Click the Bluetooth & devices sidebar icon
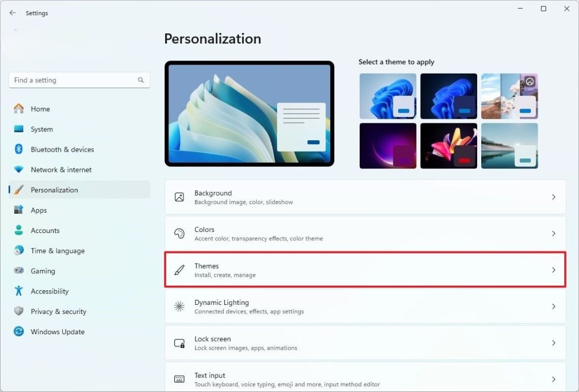Viewport: 579px width, 392px height. (x=19, y=149)
